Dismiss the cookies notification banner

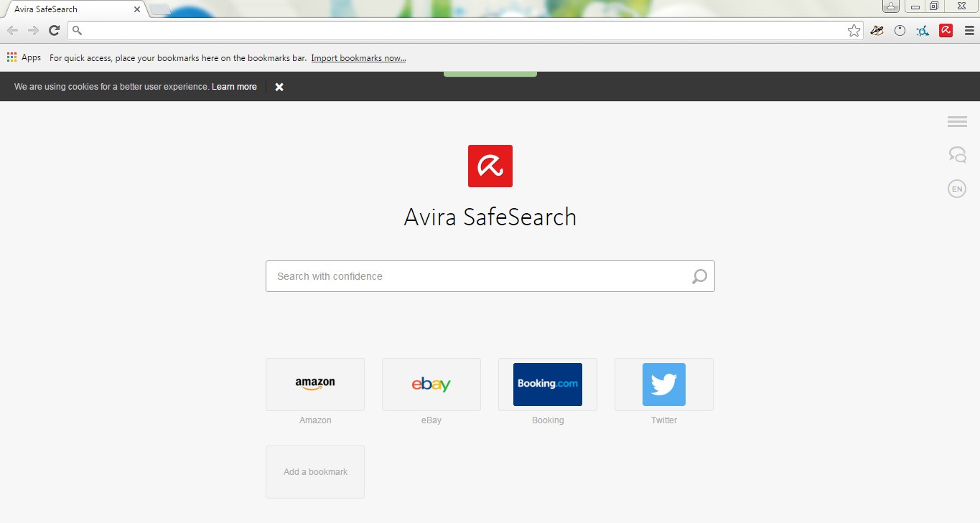coord(279,87)
